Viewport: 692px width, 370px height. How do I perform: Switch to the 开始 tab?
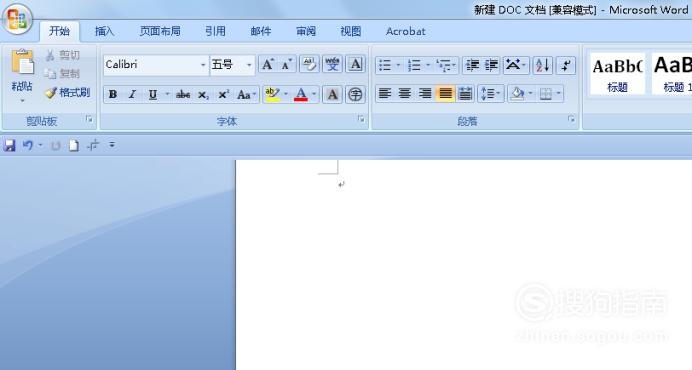59,31
